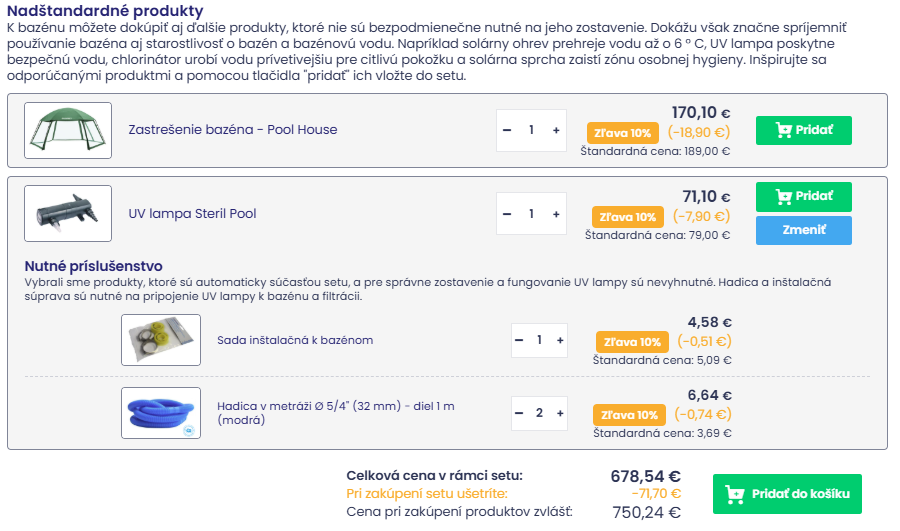The width and height of the screenshot is (900, 531).
Task: Click UV lampa Steril Pool product name
Action: [193, 214]
